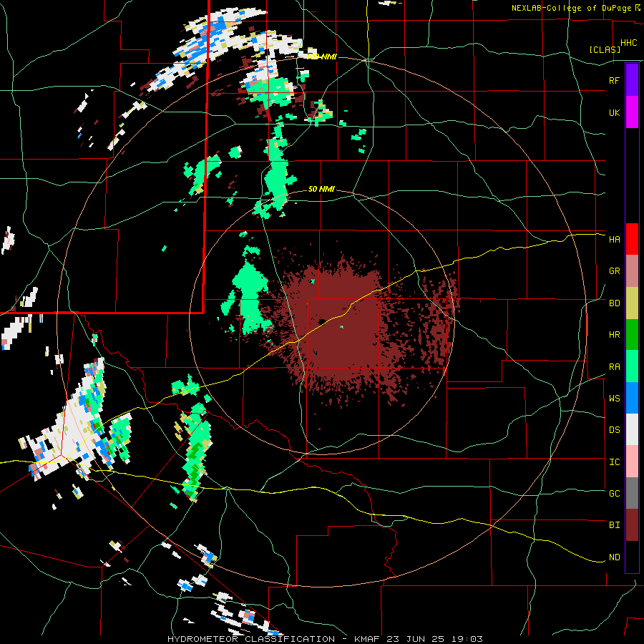Click the IC ice crystals pink swatch
Image resolution: width=644 pixels, height=644 pixels.
[632, 462]
